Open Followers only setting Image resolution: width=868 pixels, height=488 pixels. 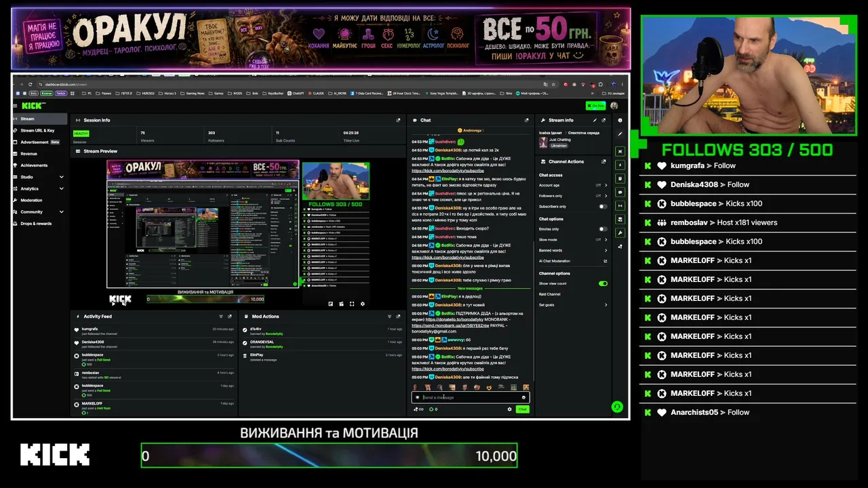click(x=573, y=196)
